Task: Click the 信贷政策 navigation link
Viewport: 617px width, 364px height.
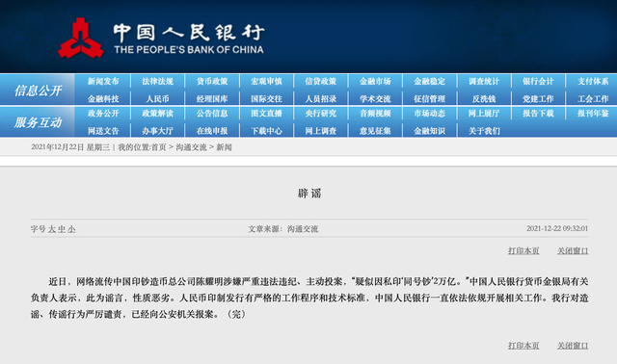Action: coord(321,81)
